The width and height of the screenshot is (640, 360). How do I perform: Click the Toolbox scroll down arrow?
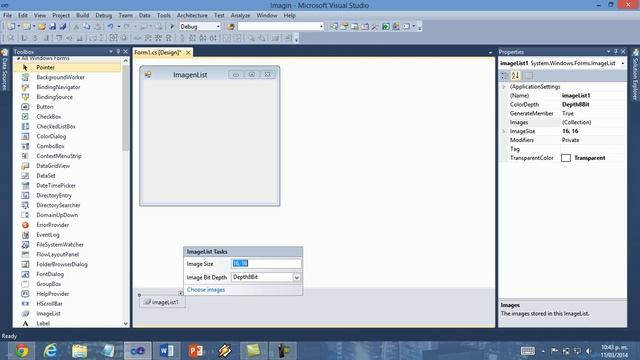click(126, 324)
